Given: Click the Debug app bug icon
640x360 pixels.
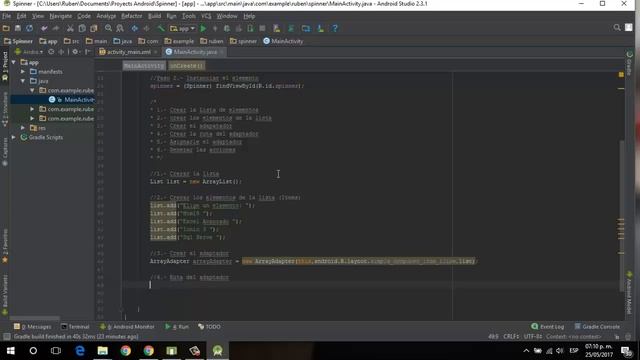Looking at the screenshot, I should pyautogui.click(x=227, y=28).
